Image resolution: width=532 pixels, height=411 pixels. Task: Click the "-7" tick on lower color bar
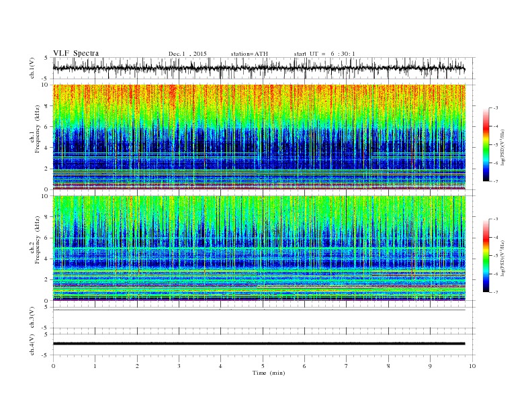[x=496, y=292]
